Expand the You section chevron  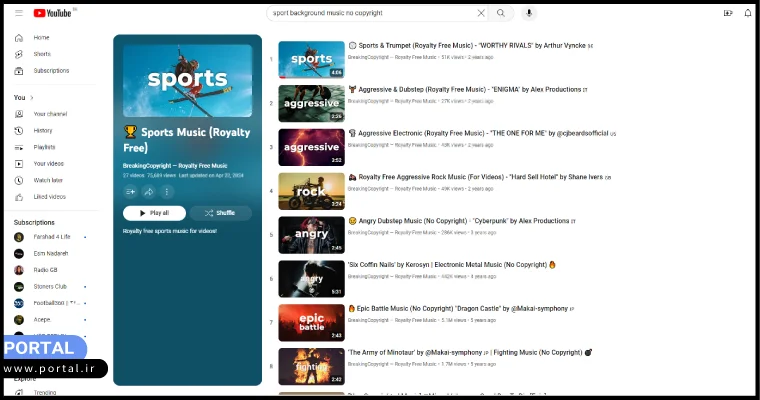click(32, 98)
